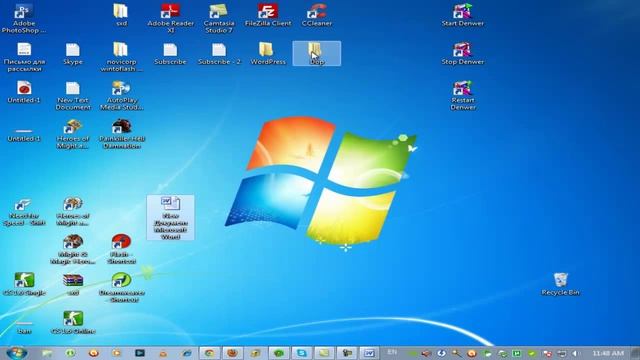Image resolution: width=640 pixels, height=360 pixels.
Task: Select the Heroes of Might shortcut beside Painkiller
Action: [x=73, y=134]
